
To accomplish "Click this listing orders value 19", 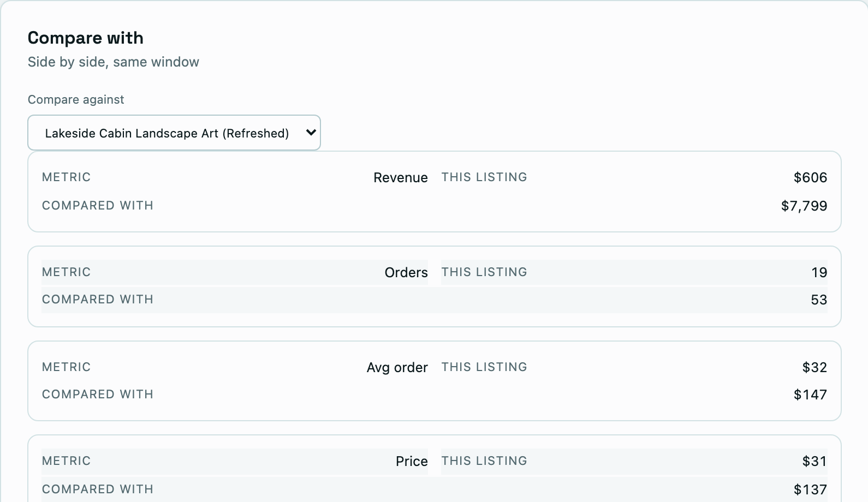I will [819, 273].
